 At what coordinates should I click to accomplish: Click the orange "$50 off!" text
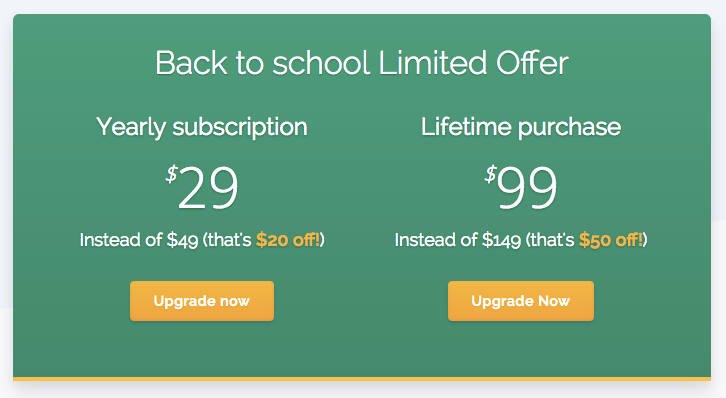pyautogui.click(x=611, y=240)
